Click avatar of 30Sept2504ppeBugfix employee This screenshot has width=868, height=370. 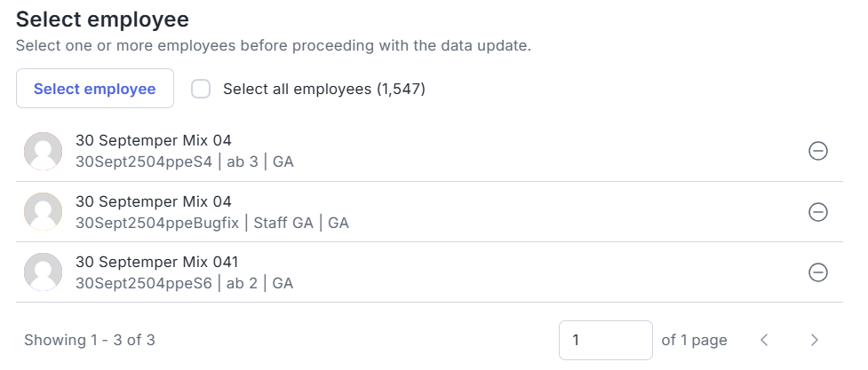[x=43, y=211]
